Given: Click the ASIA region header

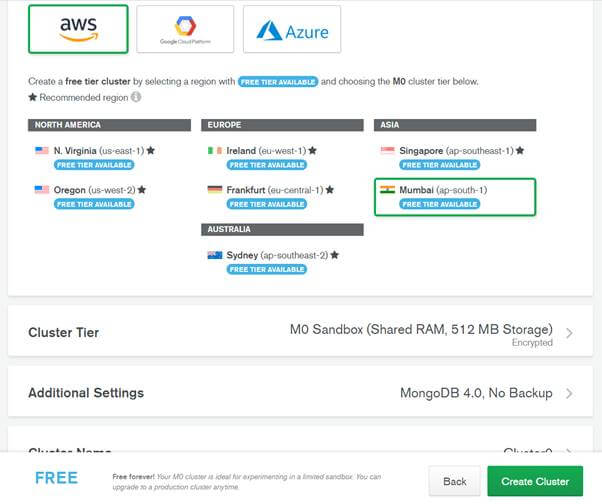Looking at the screenshot, I should (x=455, y=125).
